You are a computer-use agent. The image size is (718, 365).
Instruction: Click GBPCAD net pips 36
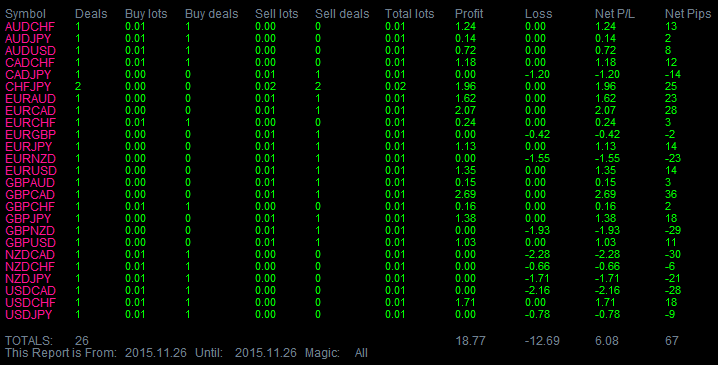tap(671, 195)
